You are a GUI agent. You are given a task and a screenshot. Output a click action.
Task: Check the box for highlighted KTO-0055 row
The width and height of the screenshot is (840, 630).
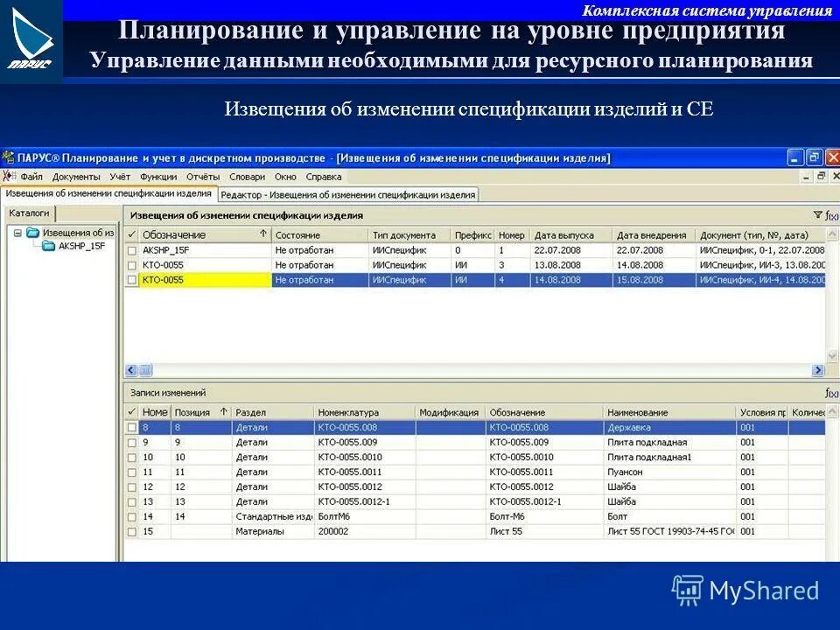point(132,280)
